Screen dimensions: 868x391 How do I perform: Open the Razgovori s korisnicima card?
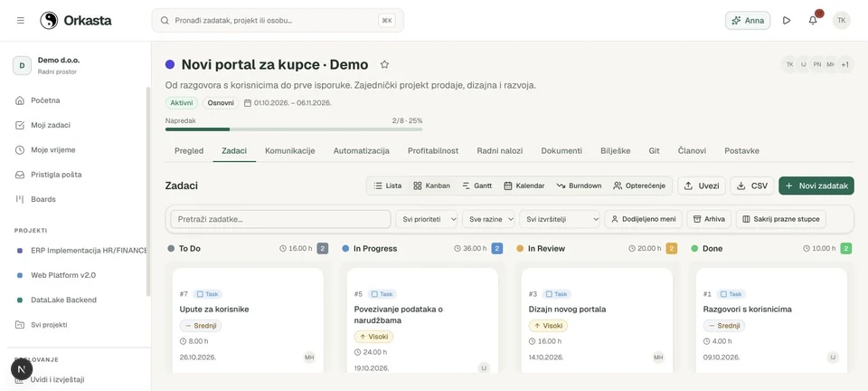[771, 321]
